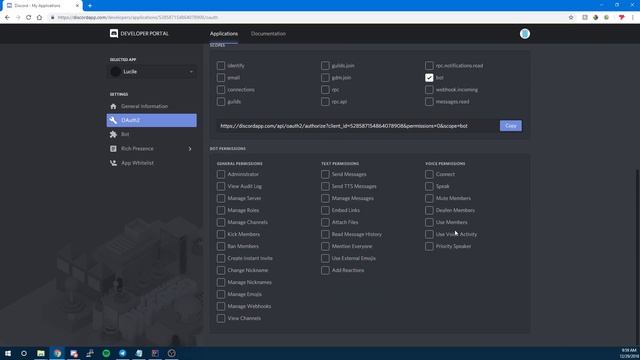Image resolution: width=640 pixels, height=360 pixels.
Task: Click the OAuth2 wrench icon
Action: (x=113, y=120)
